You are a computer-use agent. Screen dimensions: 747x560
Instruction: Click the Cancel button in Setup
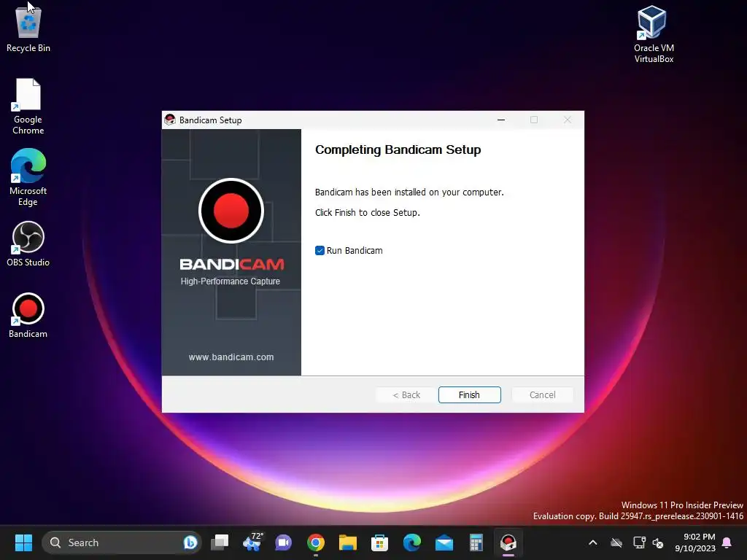tap(542, 394)
